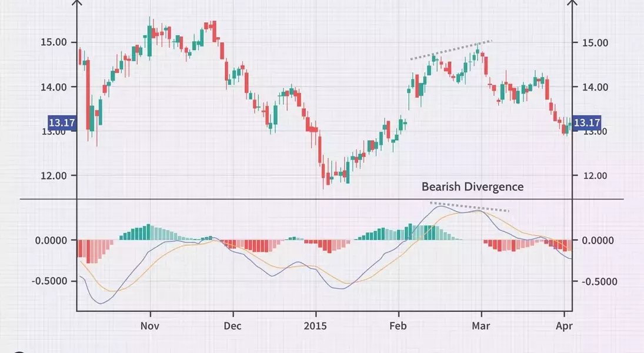Click the Apr label on the time axis
The image size is (644, 353).
point(565,327)
